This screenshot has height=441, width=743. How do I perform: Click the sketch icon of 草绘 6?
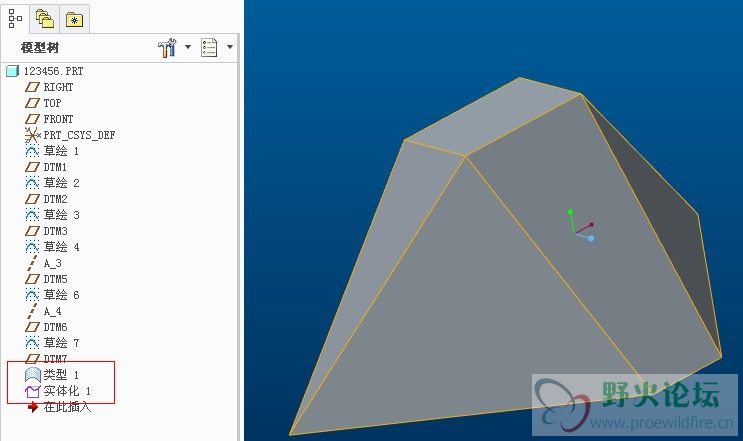[32, 295]
